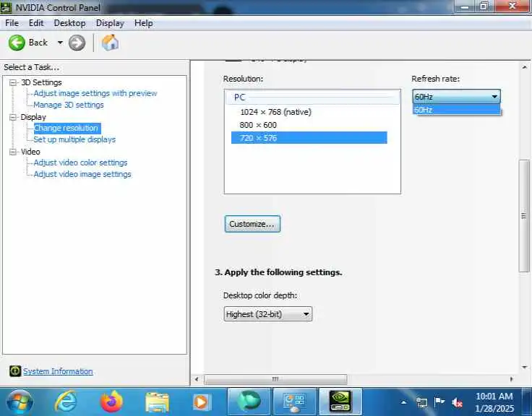Open Windows Media Player from taskbar
532x416 pixels.
[201, 402]
